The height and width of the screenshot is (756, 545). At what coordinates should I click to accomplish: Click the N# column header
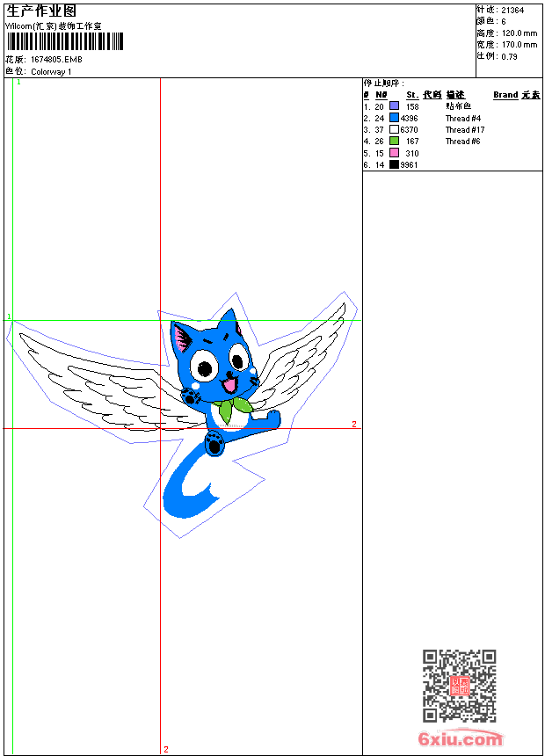[x=381, y=95]
